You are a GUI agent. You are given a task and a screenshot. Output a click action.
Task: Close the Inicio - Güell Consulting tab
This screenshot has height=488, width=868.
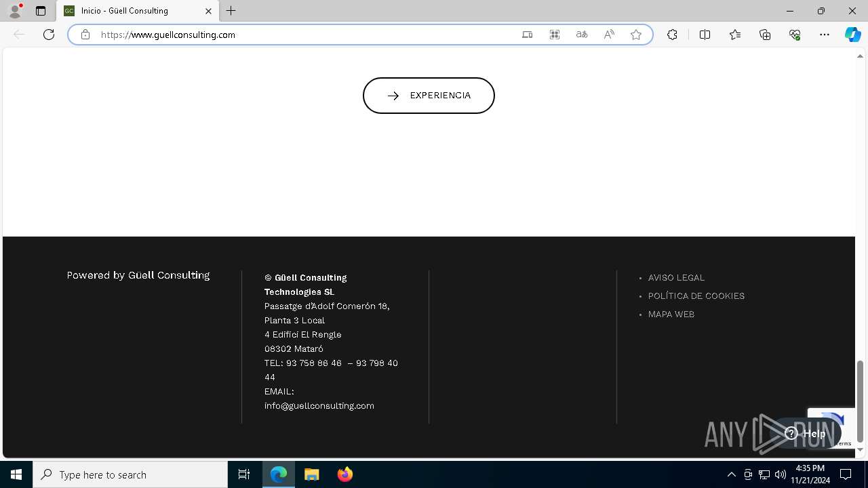click(x=208, y=11)
